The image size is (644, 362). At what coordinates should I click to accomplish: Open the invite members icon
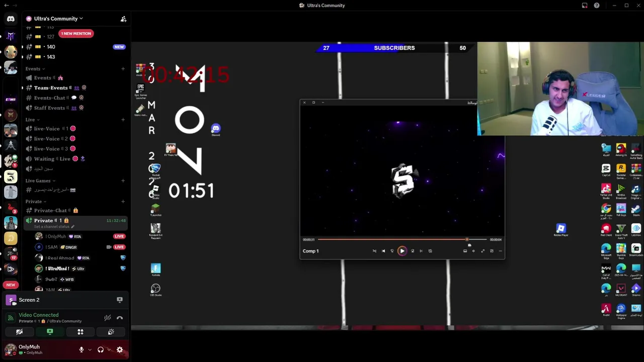(x=123, y=19)
